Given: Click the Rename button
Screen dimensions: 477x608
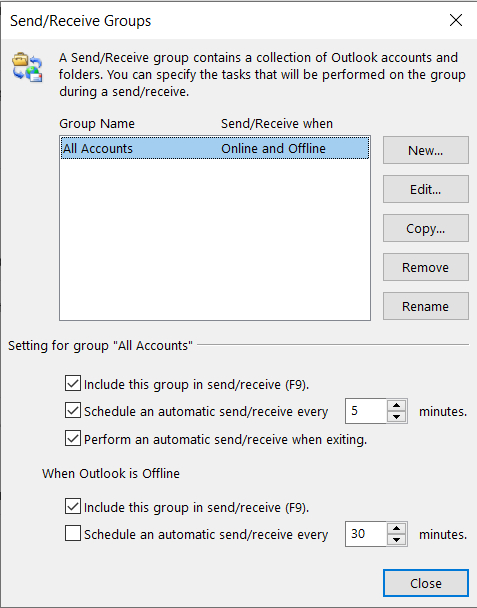Looking at the screenshot, I should [x=425, y=306].
